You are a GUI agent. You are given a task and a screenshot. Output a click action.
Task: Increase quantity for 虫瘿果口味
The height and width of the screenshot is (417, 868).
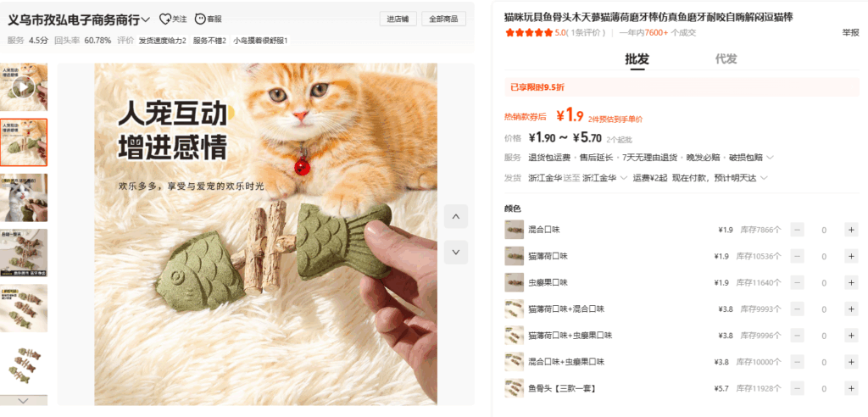[851, 283]
